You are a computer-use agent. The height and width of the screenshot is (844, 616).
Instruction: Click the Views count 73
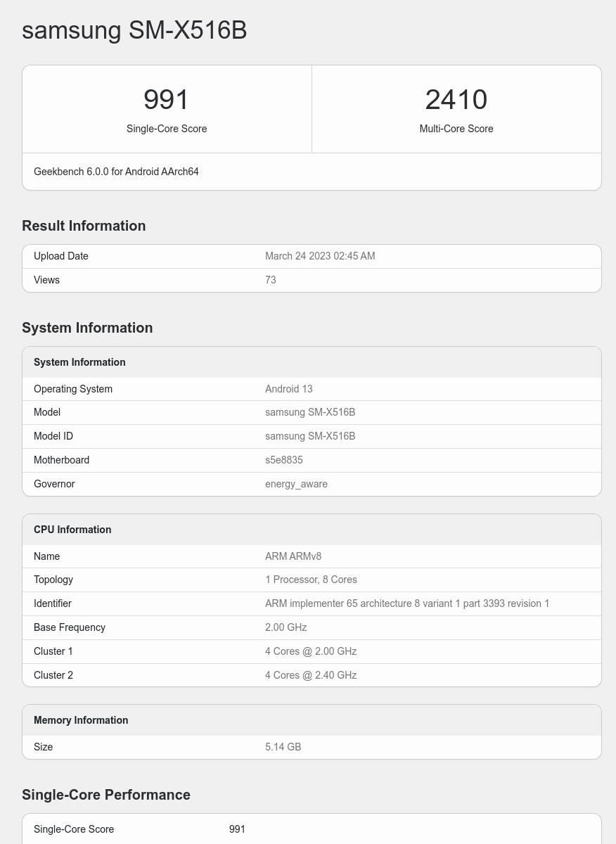[x=271, y=280]
